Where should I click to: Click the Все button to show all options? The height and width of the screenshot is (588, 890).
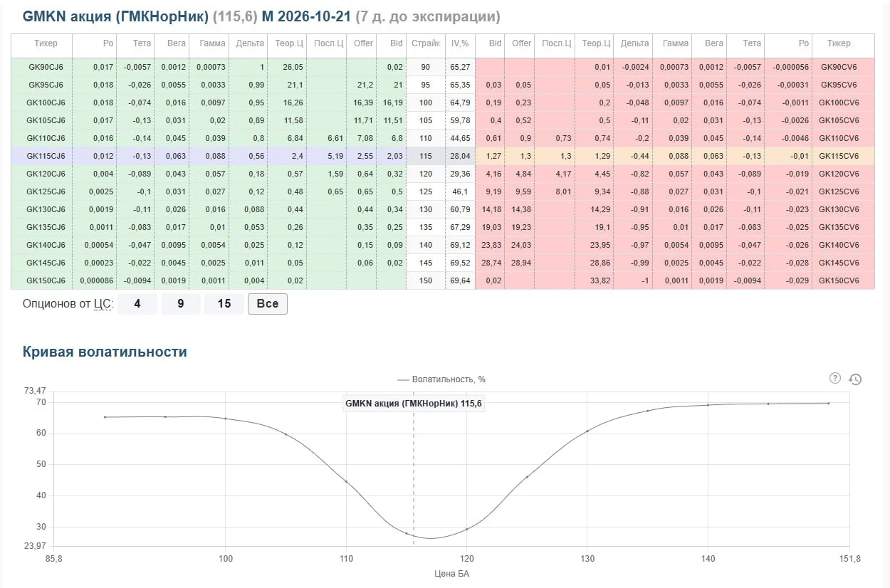click(268, 304)
